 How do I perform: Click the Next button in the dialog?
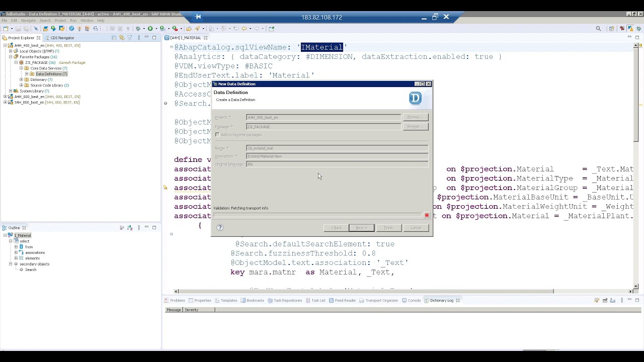[x=361, y=228]
